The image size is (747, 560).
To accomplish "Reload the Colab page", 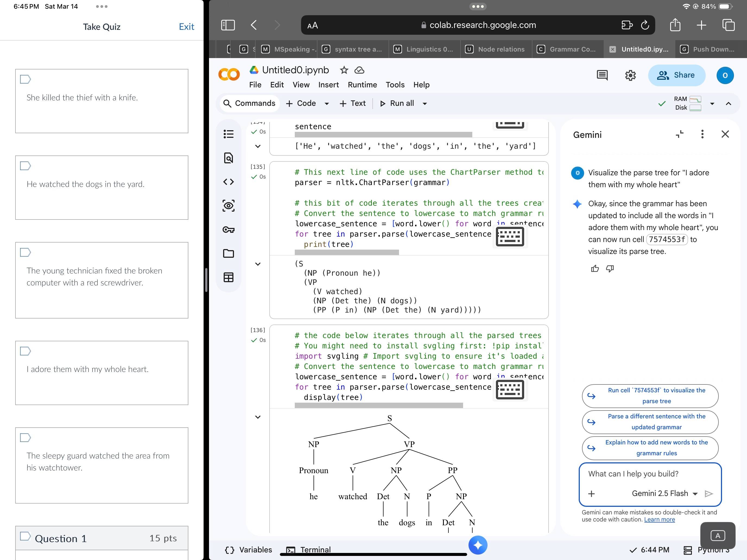I will [645, 25].
